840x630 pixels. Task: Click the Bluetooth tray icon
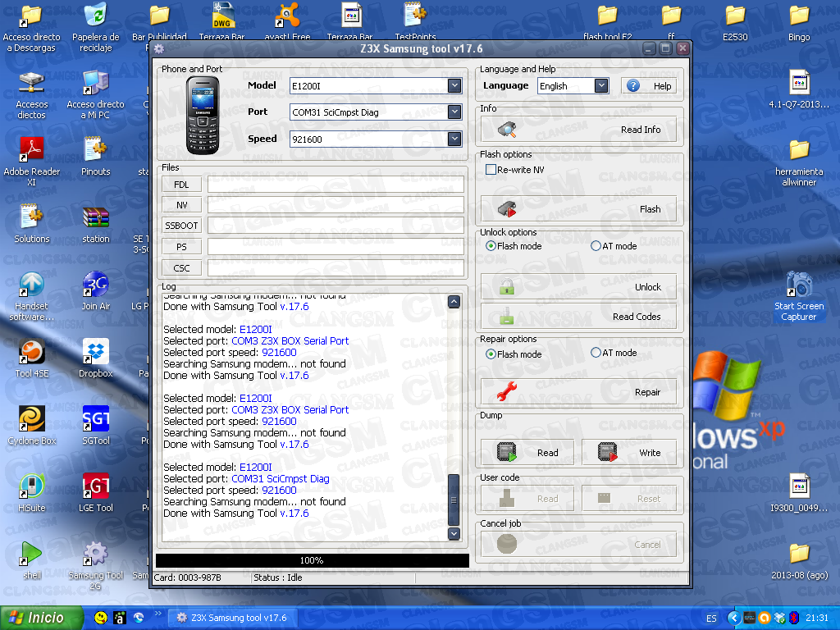pos(794,618)
